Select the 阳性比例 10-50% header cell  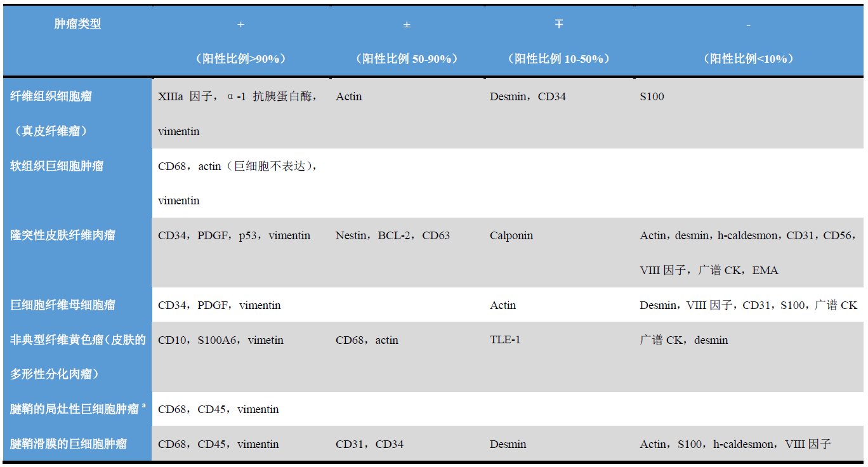558,59
